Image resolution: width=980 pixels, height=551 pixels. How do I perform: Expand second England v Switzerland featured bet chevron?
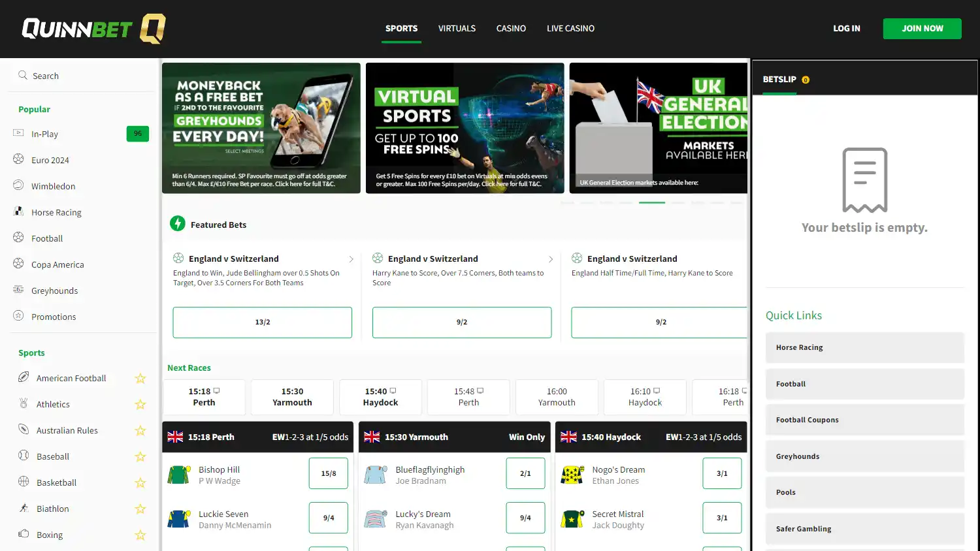tap(551, 259)
